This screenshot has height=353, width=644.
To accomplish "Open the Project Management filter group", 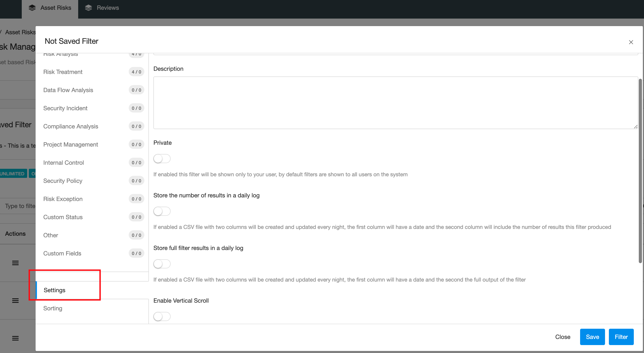I will point(92,145).
